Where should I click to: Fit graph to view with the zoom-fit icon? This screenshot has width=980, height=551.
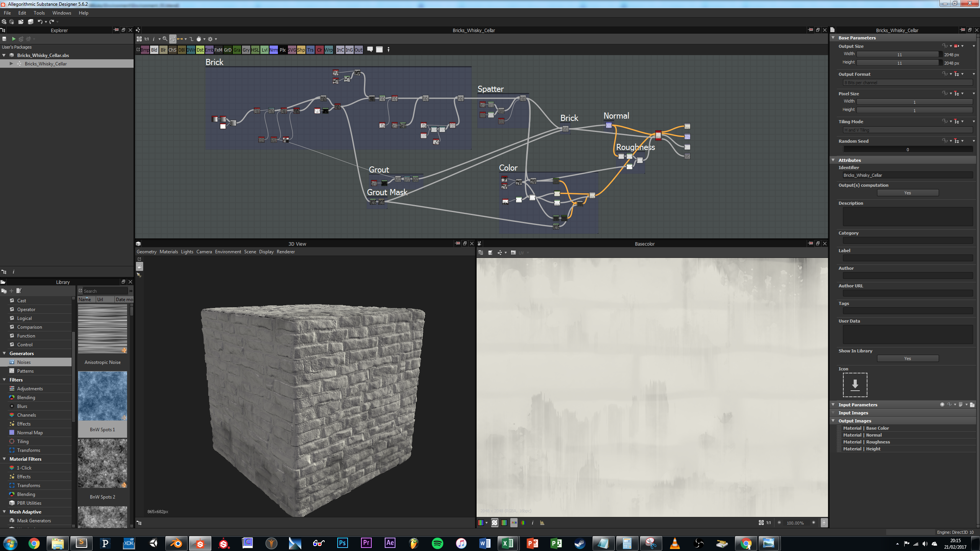coord(139,39)
